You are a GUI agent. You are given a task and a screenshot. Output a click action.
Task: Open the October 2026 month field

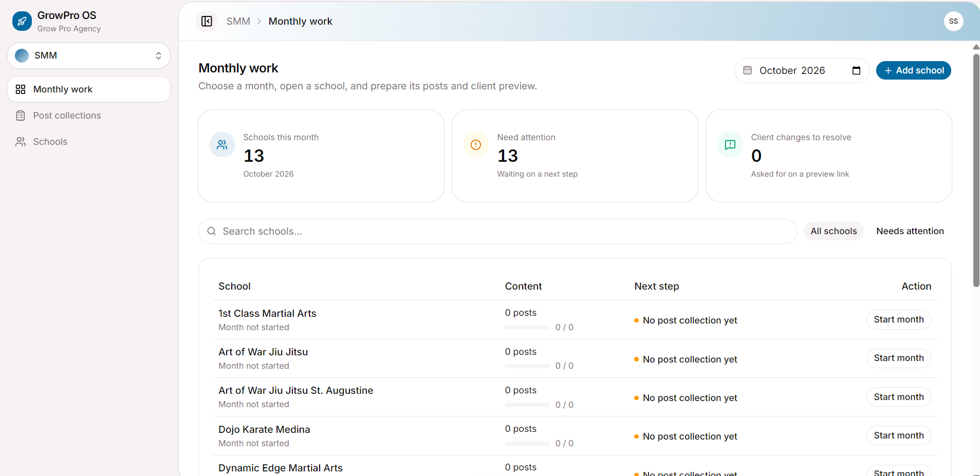tap(802, 70)
